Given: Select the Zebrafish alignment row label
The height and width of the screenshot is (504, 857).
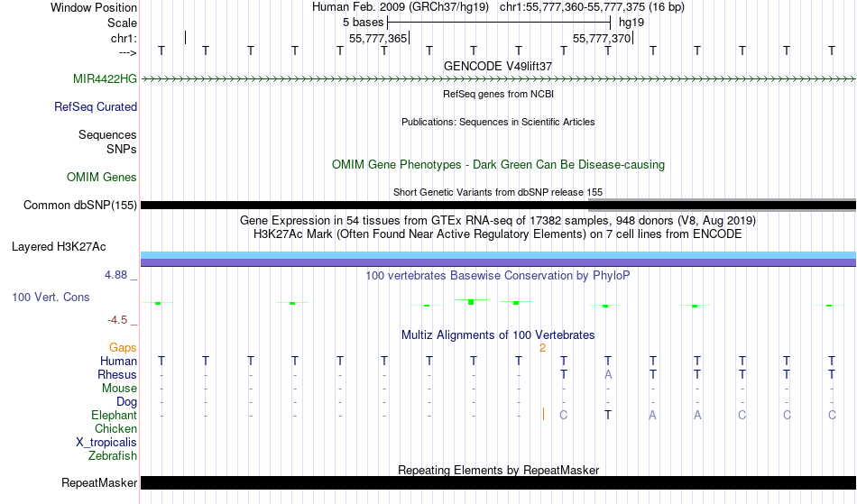Looking at the screenshot, I should pyautogui.click(x=113, y=455).
